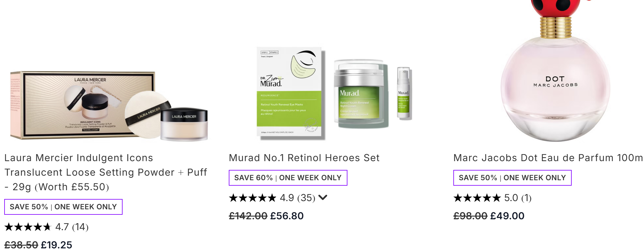Image resolution: width=644 pixels, height=252 pixels.
Task: Open the Marc Jacobs Dot perfume bottle image
Action: pyautogui.click(x=555, y=71)
